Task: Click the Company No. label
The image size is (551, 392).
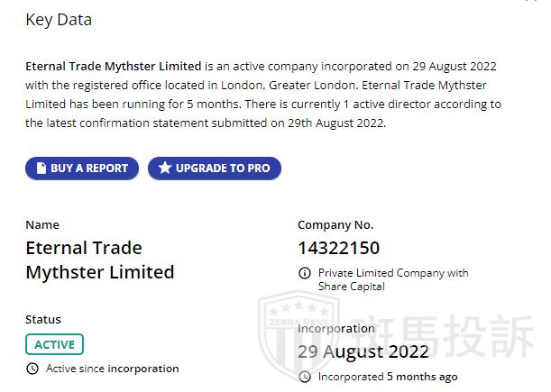Action: [335, 224]
